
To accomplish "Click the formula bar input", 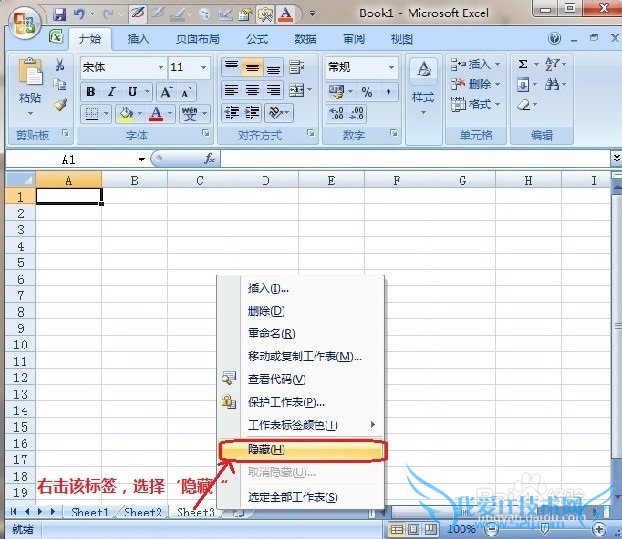I will (x=415, y=159).
